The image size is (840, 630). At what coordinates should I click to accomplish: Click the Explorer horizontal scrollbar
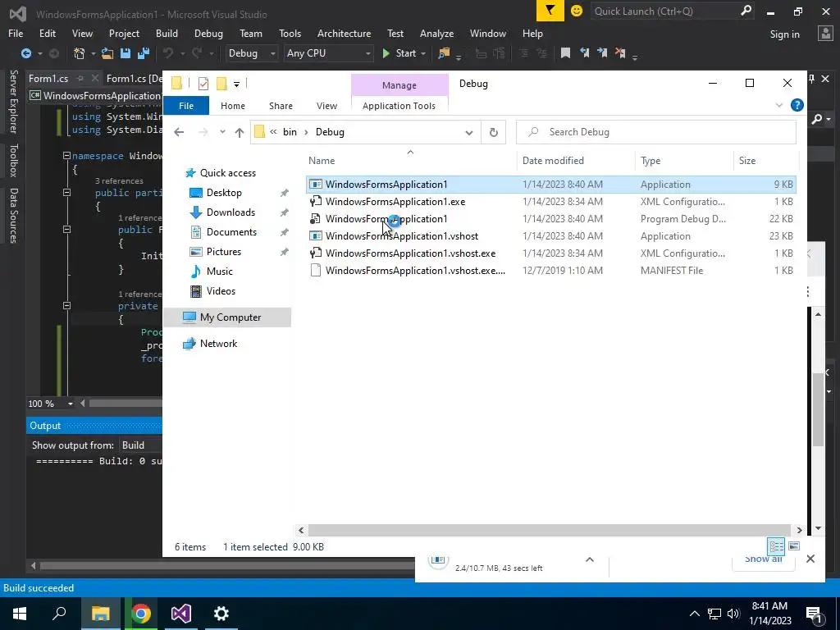[550, 530]
